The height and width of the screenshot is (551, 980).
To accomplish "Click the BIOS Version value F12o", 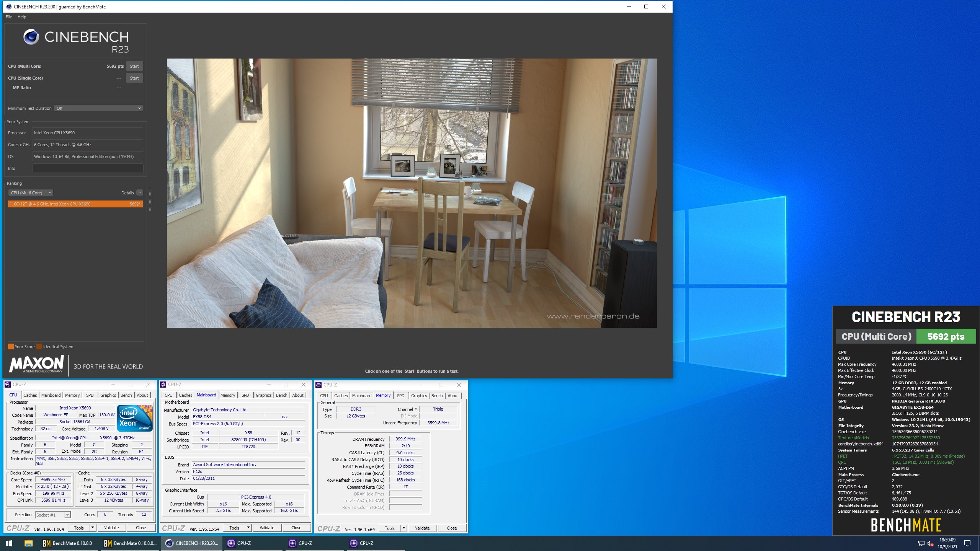I will (248, 471).
